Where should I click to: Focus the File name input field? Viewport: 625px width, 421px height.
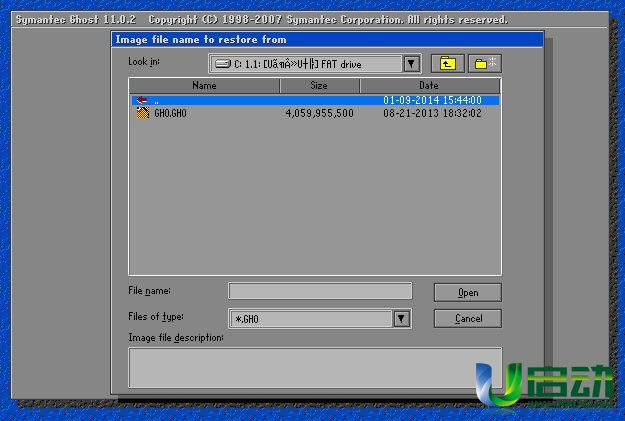(320, 291)
